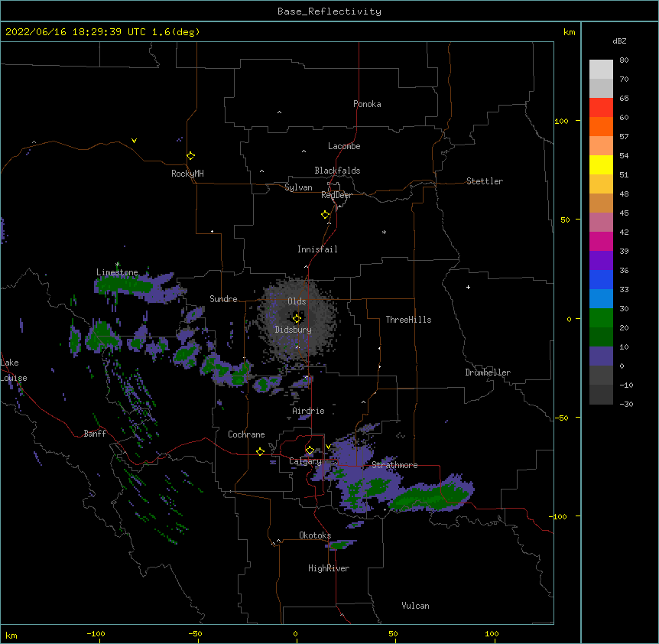Image resolution: width=659 pixels, height=644 pixels.
Task: Click the Lacombe city label
Action: [344, 146]
